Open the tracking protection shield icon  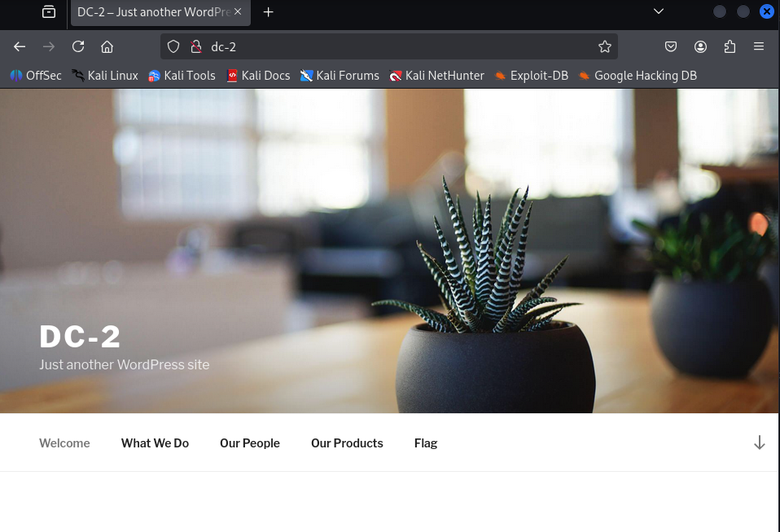pos(173,46)
